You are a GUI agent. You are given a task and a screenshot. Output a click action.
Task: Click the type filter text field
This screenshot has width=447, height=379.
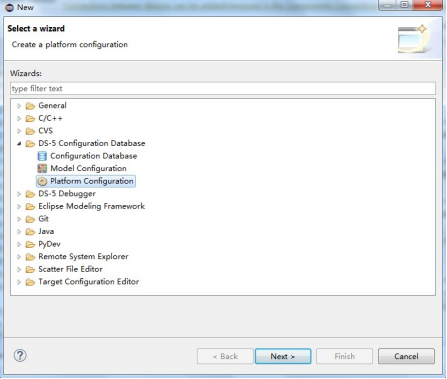pyautogui.click(x=223, y=88)
